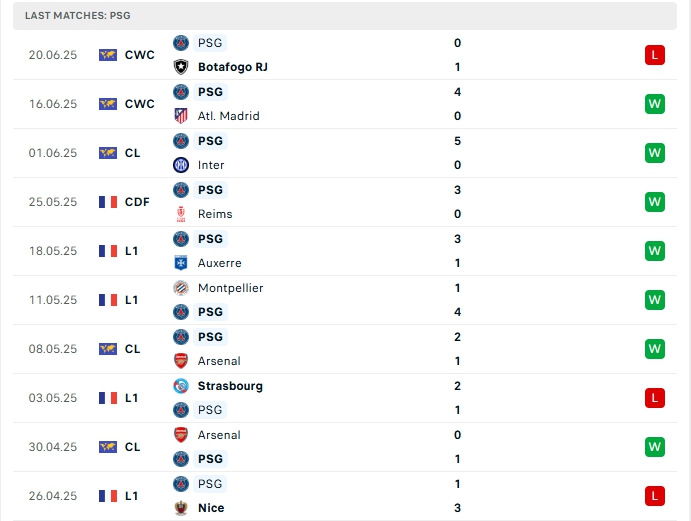Click the Montpellier club crest icon
The height and width of the screenshot is (521, 691).
pyautogui.click(x=181, y=288)
